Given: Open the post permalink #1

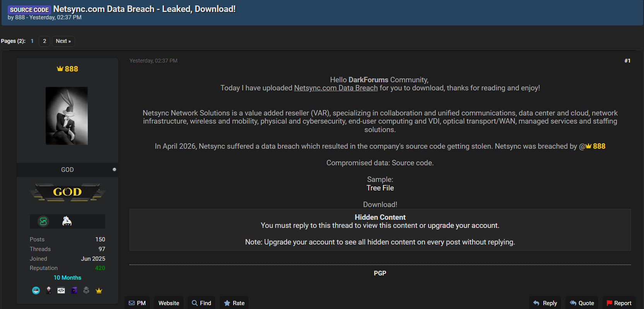Looking at the screenshot, I should [x=627, y=61].
